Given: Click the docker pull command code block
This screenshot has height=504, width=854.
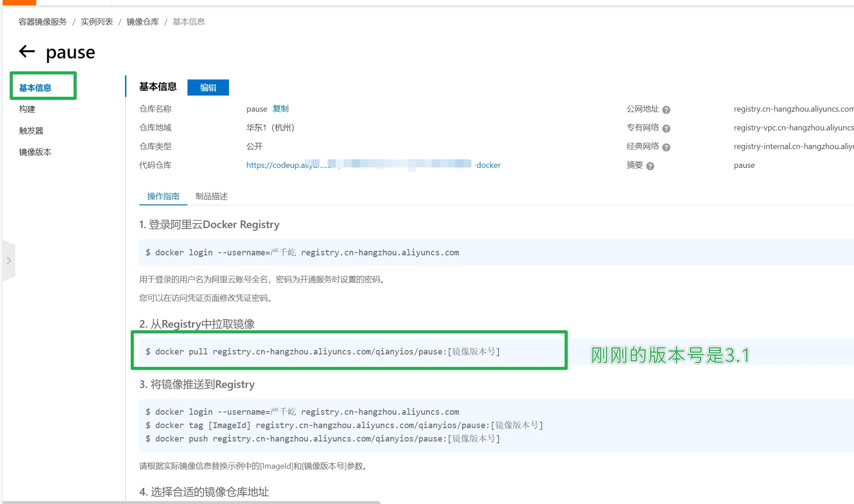Looking at the screenshot, I should (322, 352).
